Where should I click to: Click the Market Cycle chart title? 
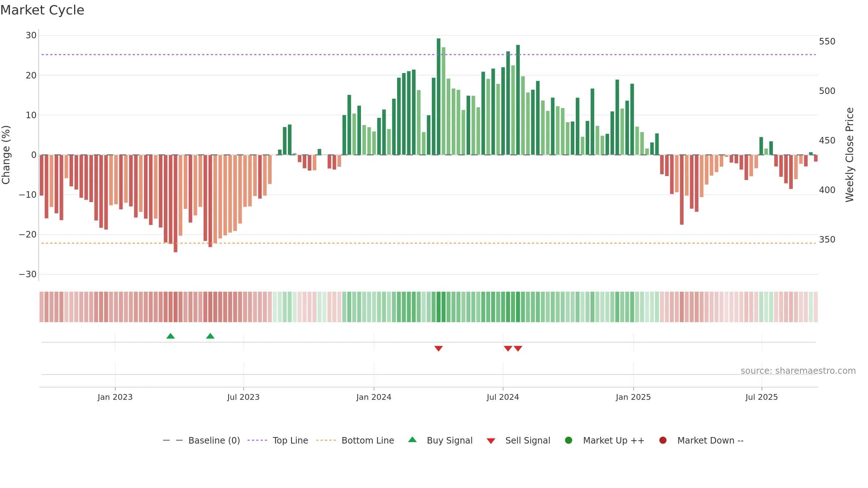click(42, 10)
